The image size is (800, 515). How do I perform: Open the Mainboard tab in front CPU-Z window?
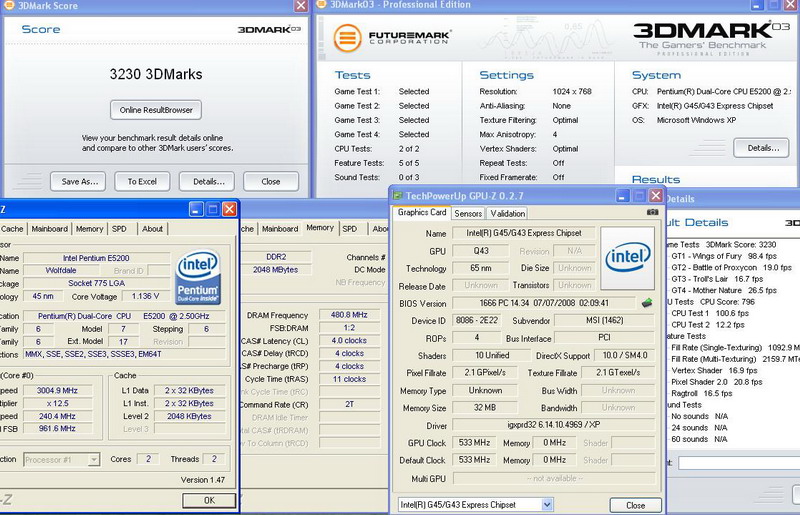[x=49, y=229]
